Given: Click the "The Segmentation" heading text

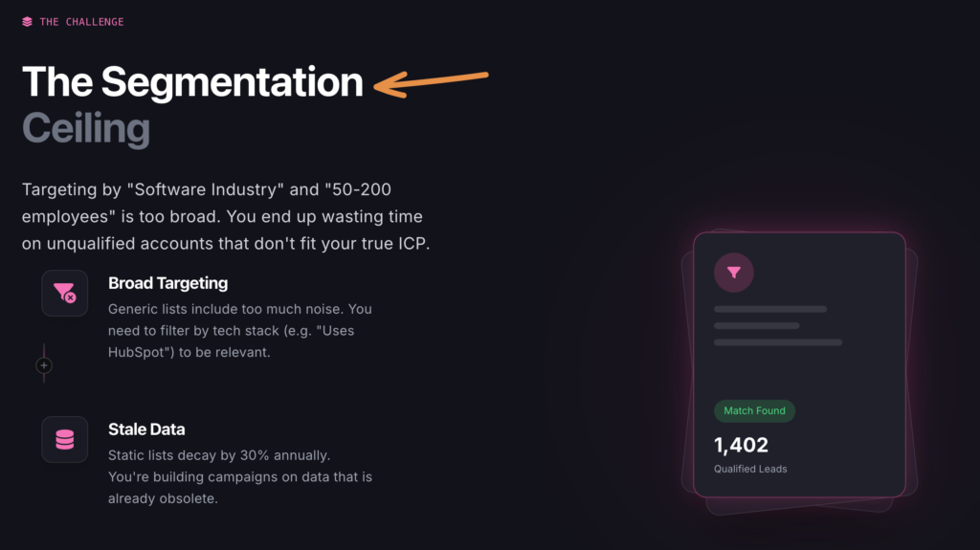Looking at the screenshot, I should (192, 82).
